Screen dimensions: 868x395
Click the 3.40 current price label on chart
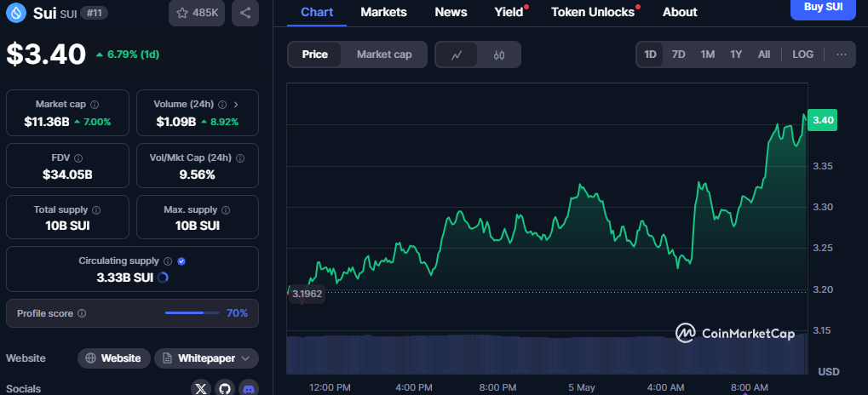pos(822,120)
